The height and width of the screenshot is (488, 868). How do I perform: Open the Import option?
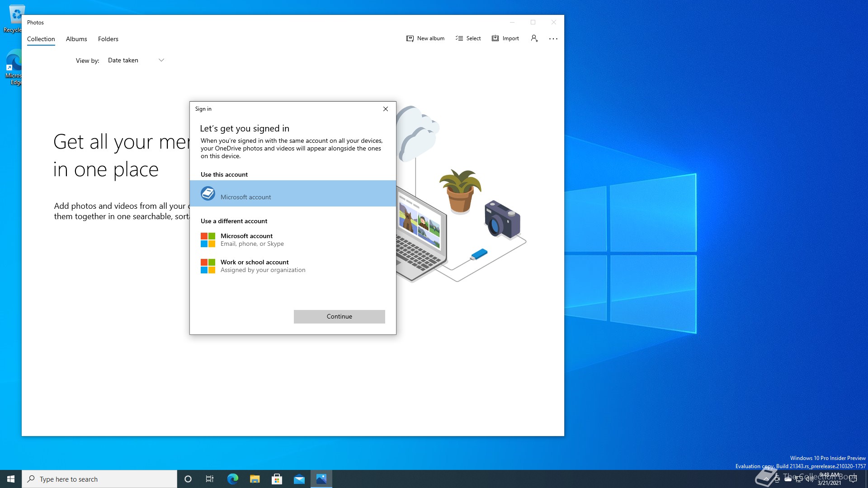505,38
